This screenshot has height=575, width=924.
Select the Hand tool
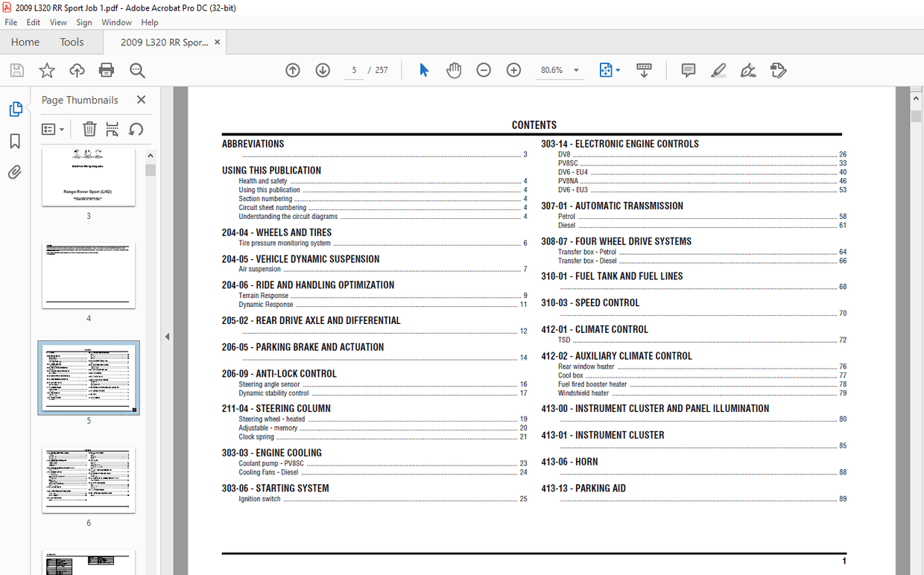pyautogui.click(x=454, y=69)
